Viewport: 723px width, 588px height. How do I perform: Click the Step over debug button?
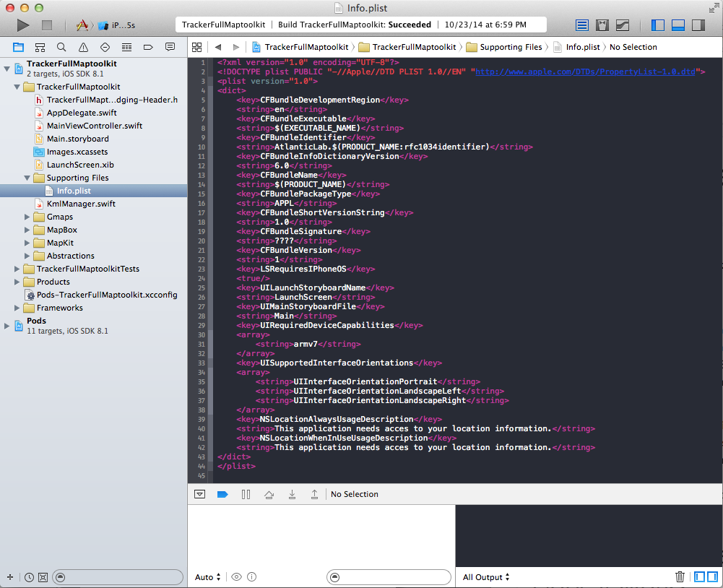coord(269,494)
